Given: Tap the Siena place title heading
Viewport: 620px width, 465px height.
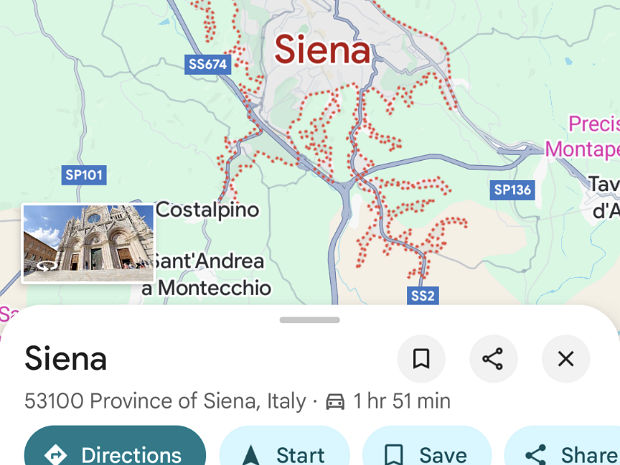Looking at the screenshot, I should tap(66, 358).
